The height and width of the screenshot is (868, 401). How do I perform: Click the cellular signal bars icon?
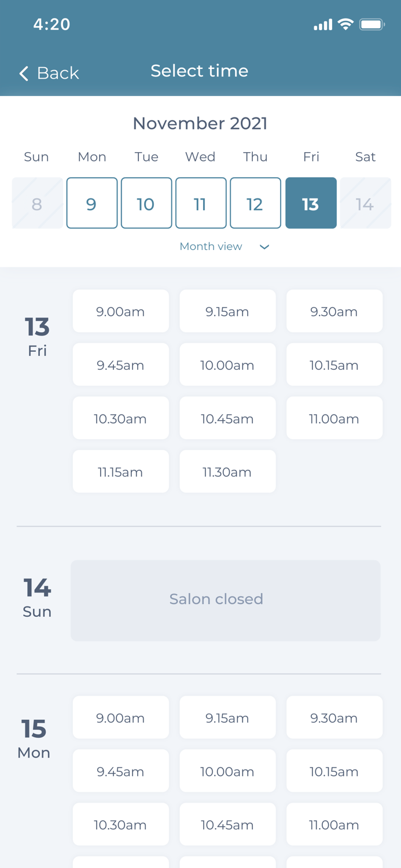(x=322, y=25)
